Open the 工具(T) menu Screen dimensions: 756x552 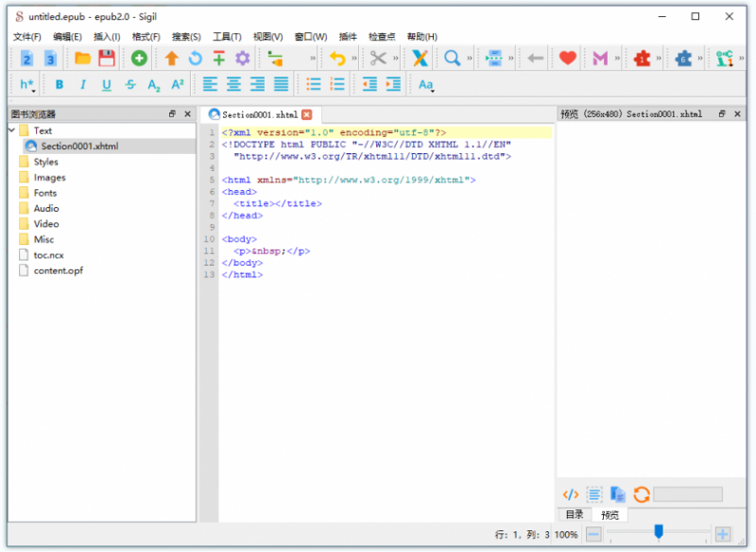(x=227, y=37)
